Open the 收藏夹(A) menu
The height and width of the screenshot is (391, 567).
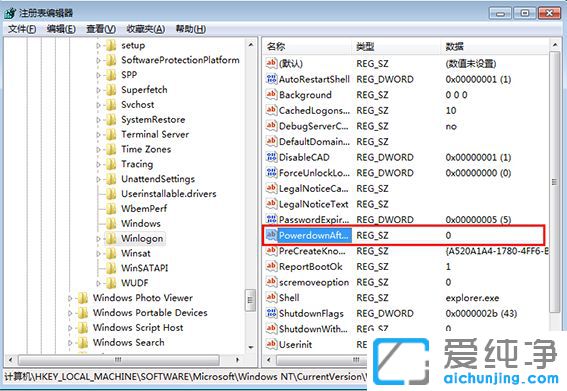pyautogui.click(x=146, y=29)
